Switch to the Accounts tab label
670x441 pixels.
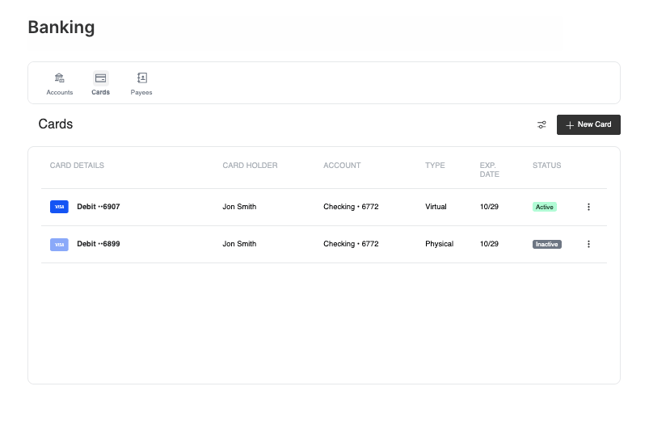pos(59,92)
